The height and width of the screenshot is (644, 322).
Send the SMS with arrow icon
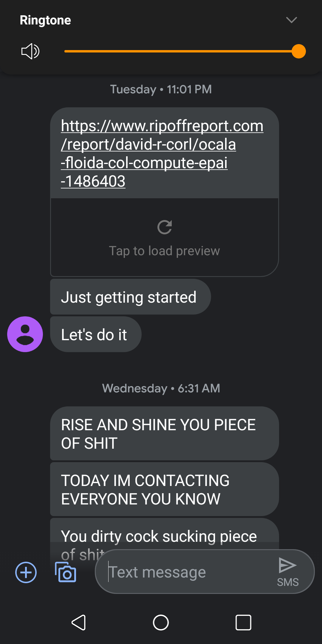[x=288, y=572]
